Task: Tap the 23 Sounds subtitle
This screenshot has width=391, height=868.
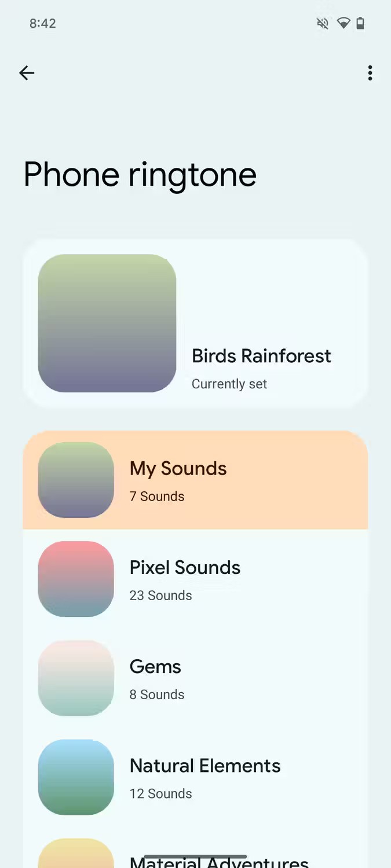Action: (x=160, y=595)
